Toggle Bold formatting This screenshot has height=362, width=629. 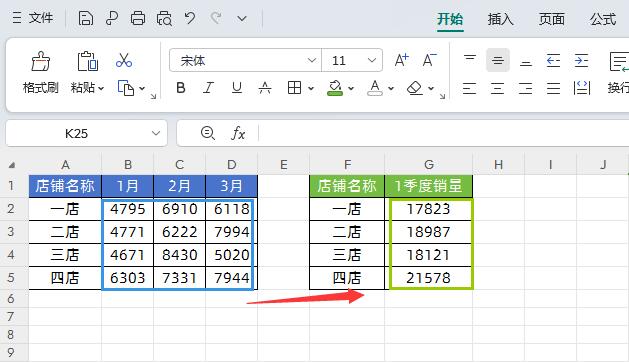click(x=181, y=87)
